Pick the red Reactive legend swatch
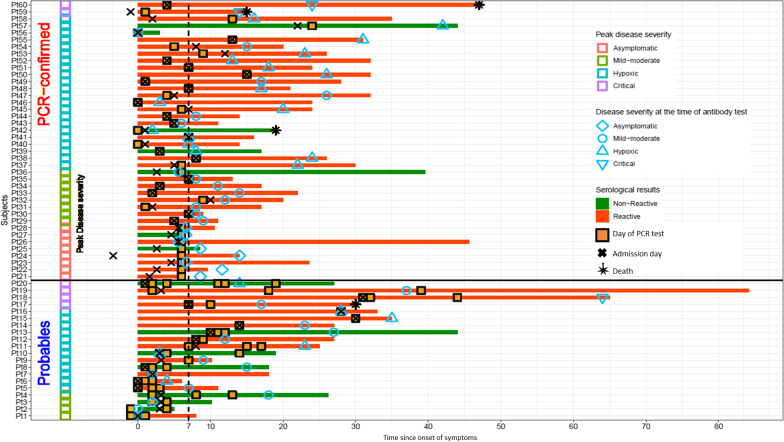Screen dimensions: 784x442 pos(602,216)
